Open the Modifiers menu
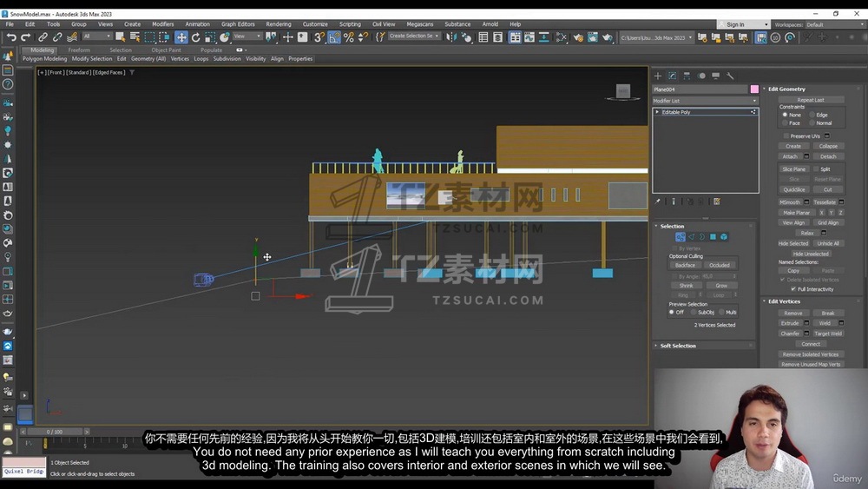Screen dimensions: 868x489 click(162, 24)
